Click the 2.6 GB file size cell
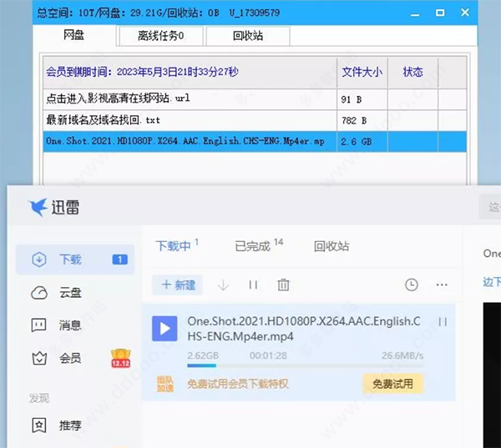This screenshot has width=501, height=448. [362, 142]
